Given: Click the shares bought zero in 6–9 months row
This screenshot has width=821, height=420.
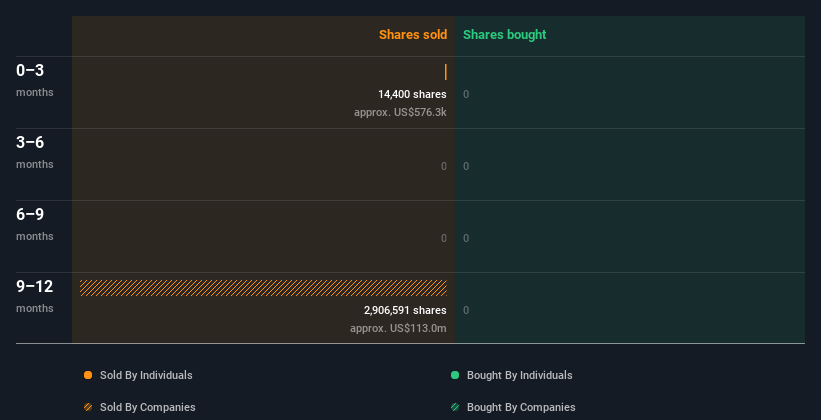Looking at the screenshot, I should [466, 238].
